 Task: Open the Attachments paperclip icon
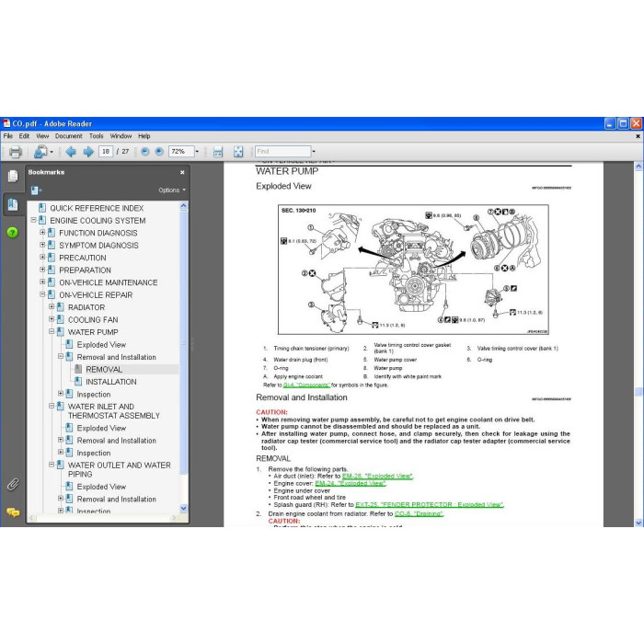click(13, 485)
